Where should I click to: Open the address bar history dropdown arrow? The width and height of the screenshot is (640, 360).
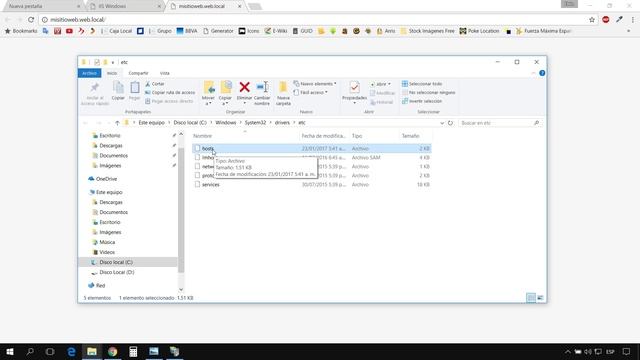click(442, 123)
